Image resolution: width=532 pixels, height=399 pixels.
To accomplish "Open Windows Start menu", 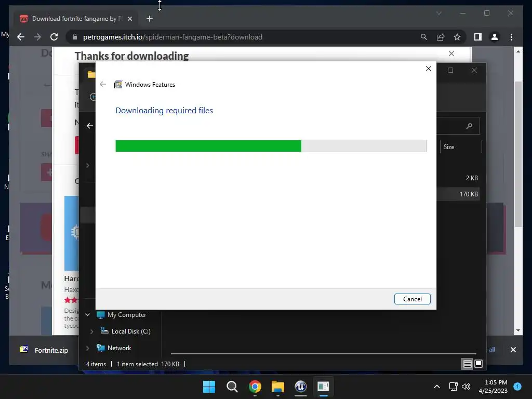I will tap(209, 387).
